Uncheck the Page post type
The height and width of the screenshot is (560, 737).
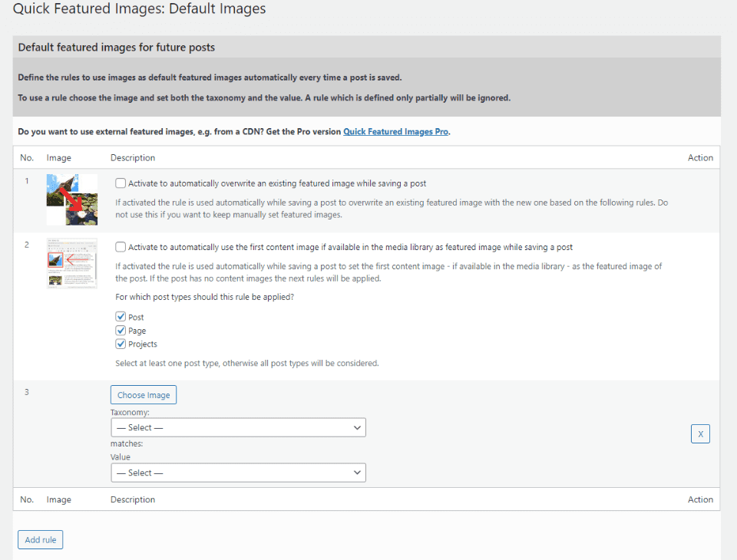pos(121,331)
